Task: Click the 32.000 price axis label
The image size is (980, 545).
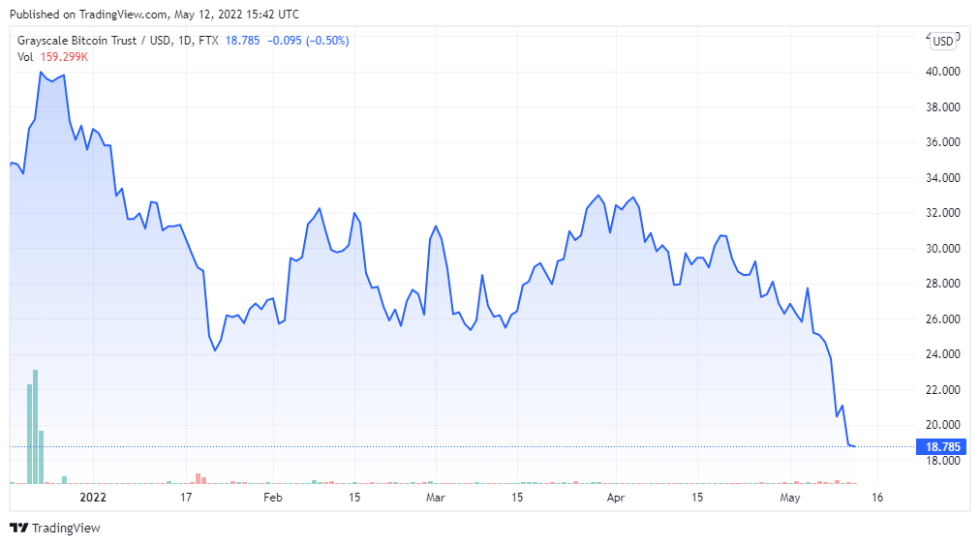Action: tap(942, 213)
